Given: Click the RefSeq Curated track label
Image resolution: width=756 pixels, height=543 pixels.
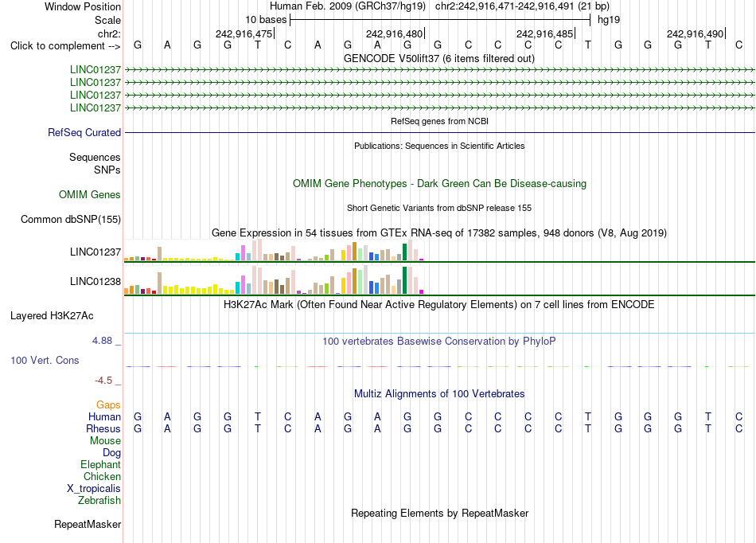Looking at the screenshot, I should (84, 133).
